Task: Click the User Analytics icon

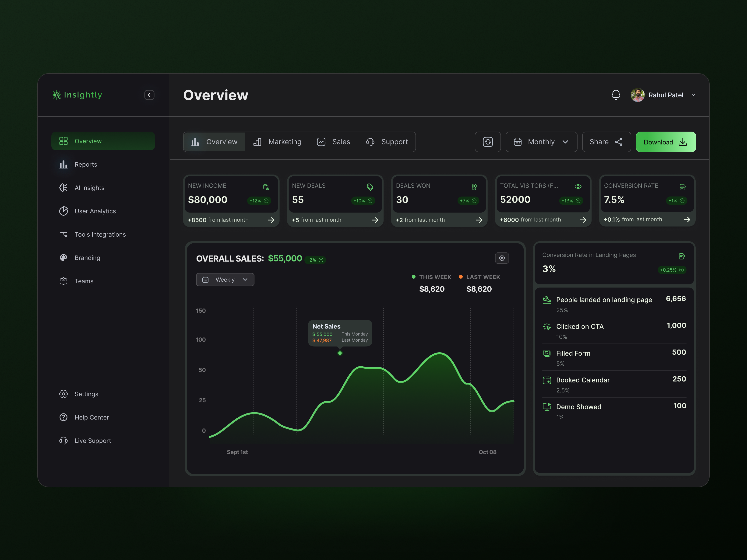Action: tap(63, 211)
